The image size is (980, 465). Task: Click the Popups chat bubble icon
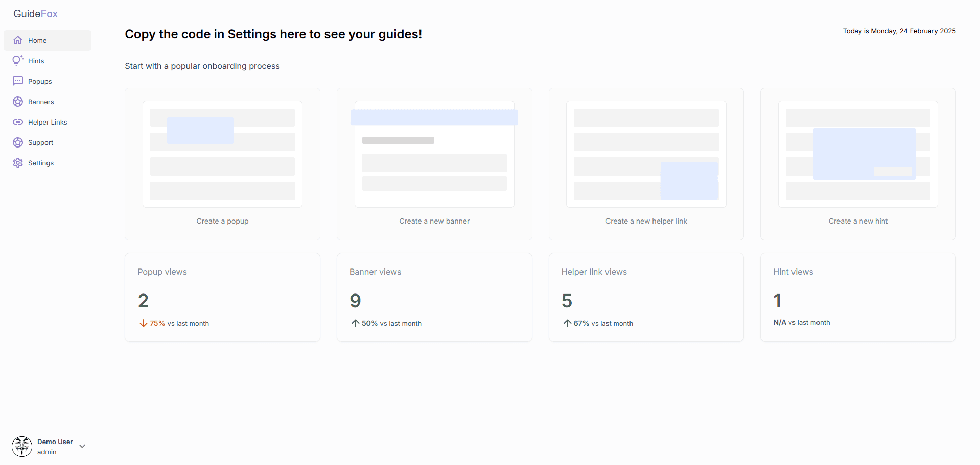(18, 81)
